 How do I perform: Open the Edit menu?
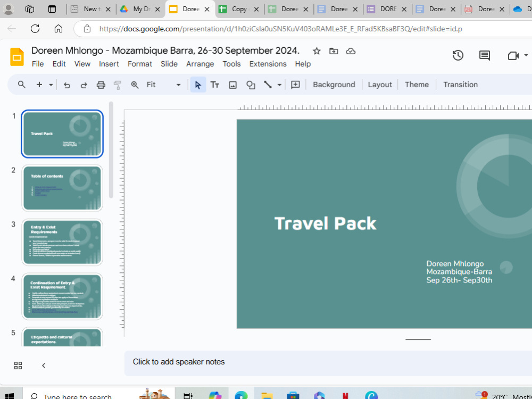[x=59, y=64]
